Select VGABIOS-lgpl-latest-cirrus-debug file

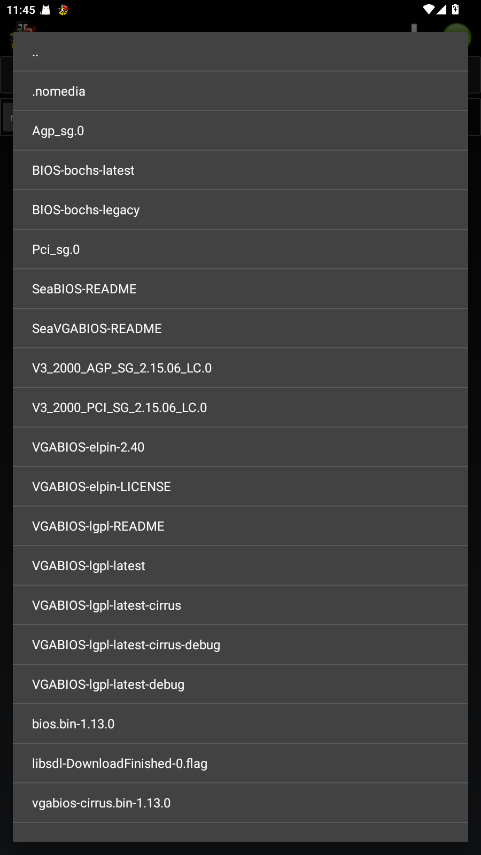point(240,645)
